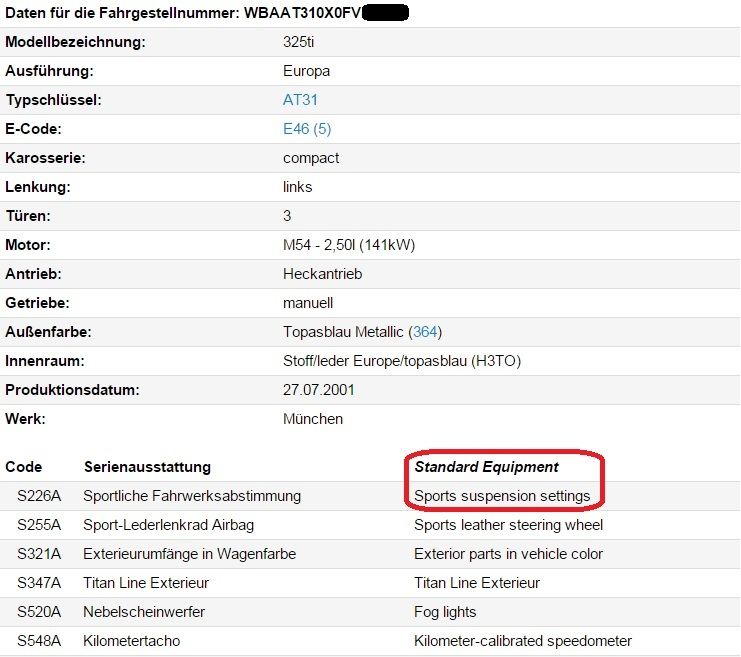Select equipment code S226A
The image size is (741, 657).
click(39, 496)
